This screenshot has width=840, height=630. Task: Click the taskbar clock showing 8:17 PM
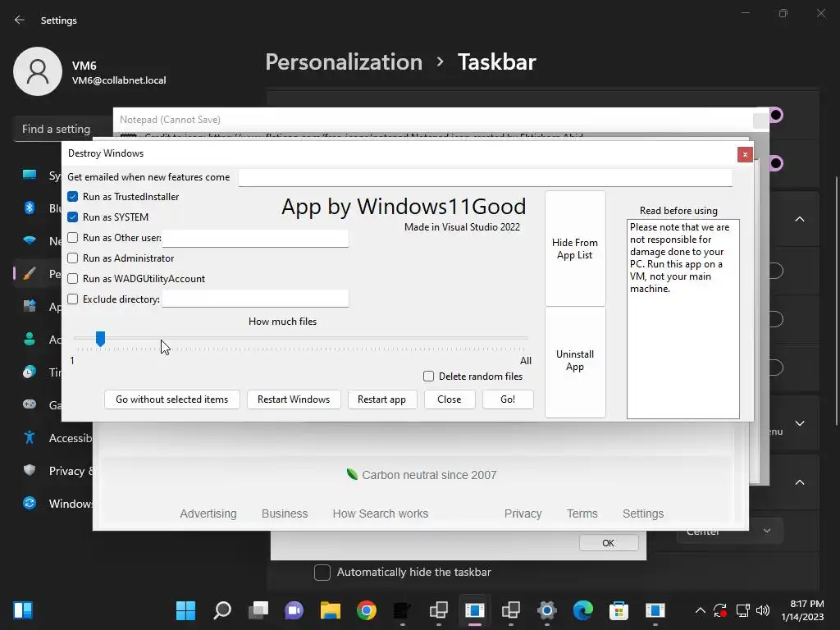[x=802, y=610]
